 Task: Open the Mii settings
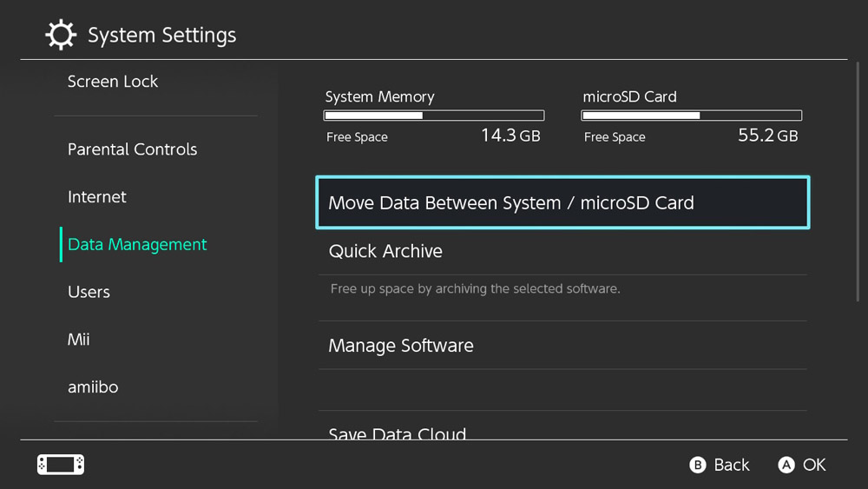pos(79,340)
